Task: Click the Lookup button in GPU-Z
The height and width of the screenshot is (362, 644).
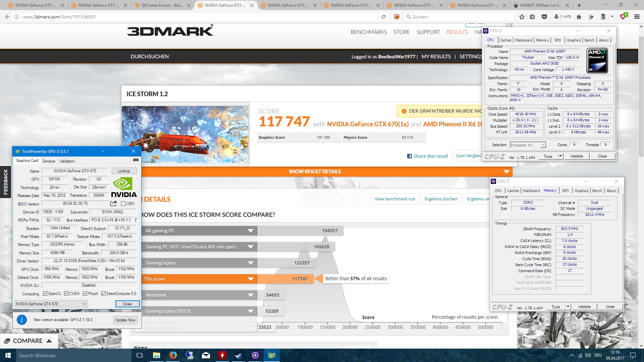Action: [x=124, y=171]
